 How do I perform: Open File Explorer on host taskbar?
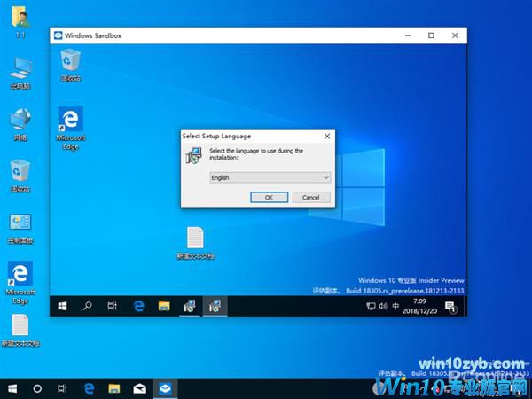pyautogui.click(x=114, y=388)
